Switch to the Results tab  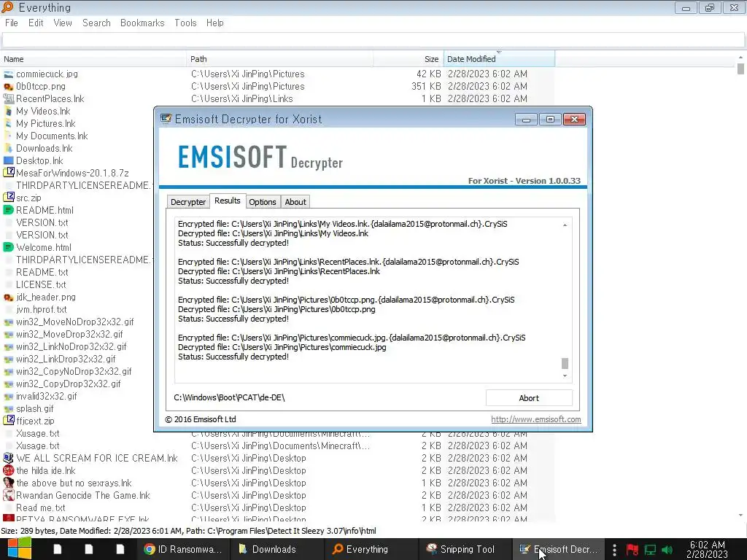[228, 201]
